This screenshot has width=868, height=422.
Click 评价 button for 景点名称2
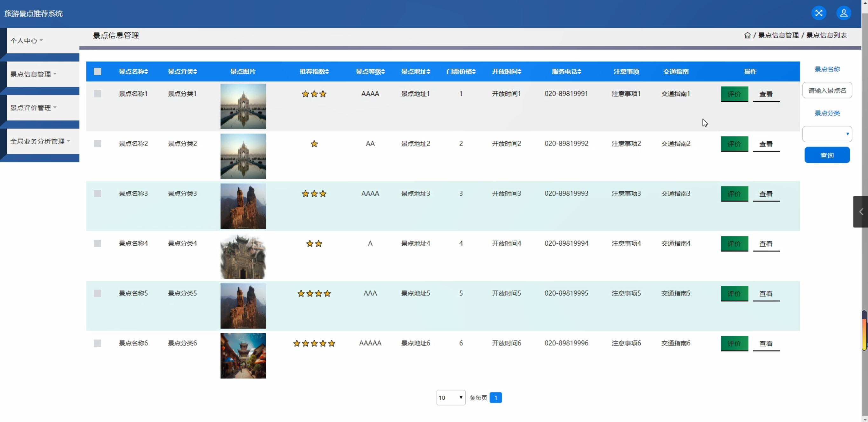(734, 144)
